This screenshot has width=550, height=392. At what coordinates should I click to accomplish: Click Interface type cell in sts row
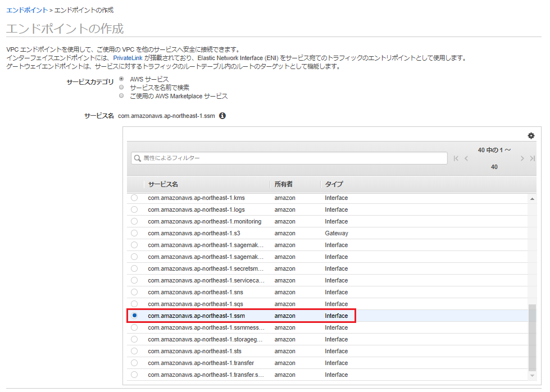(x=337, y=351)
